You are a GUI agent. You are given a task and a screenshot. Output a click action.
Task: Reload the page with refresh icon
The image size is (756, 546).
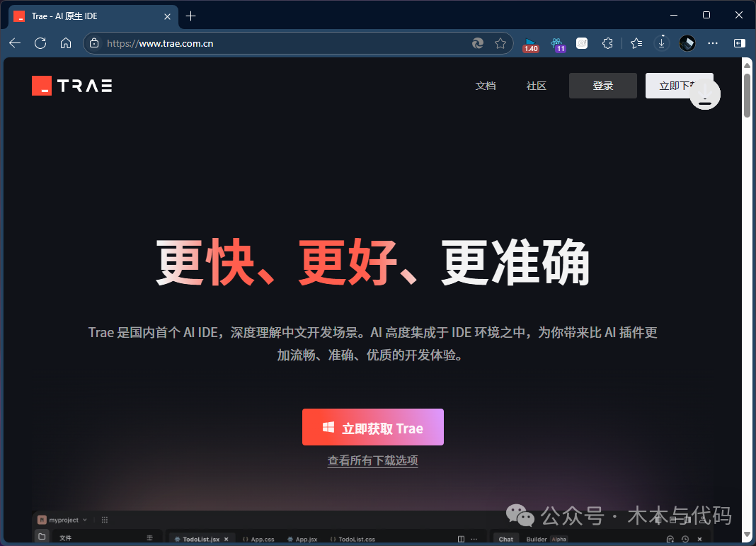click(40, 43)
